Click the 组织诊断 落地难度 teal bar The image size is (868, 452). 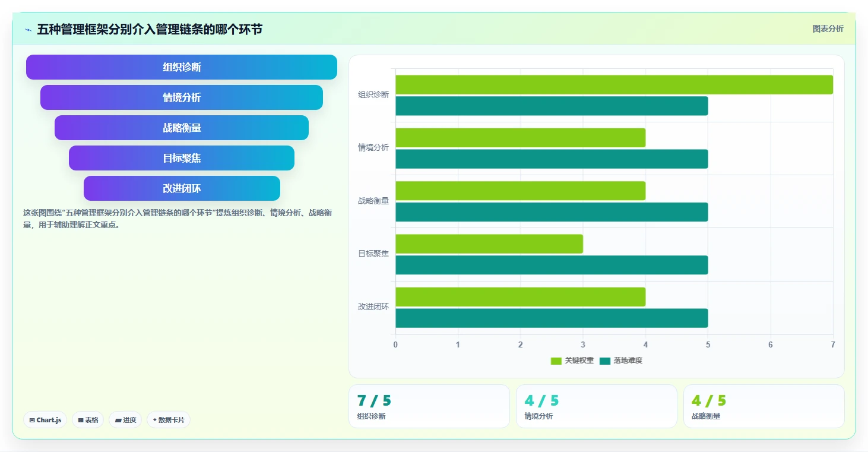[552, 106]
